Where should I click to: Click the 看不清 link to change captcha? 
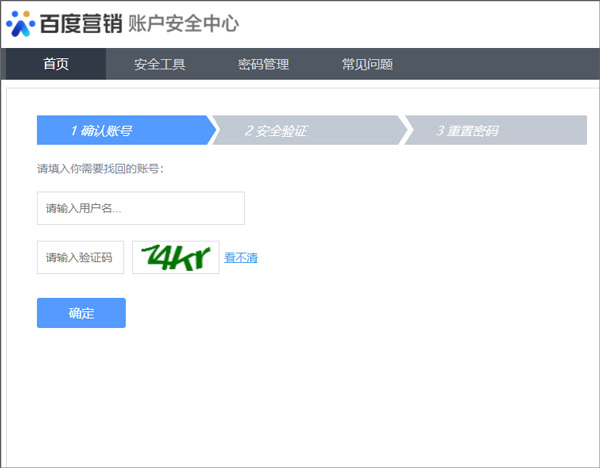pyautogui.click(x=241, y=258)
